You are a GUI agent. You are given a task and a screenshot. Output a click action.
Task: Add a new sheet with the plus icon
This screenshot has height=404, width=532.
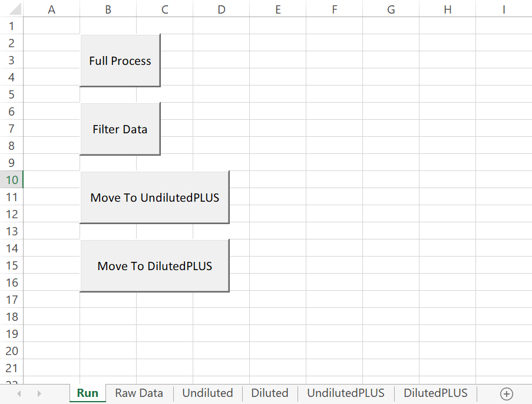(x=507, y=394)
